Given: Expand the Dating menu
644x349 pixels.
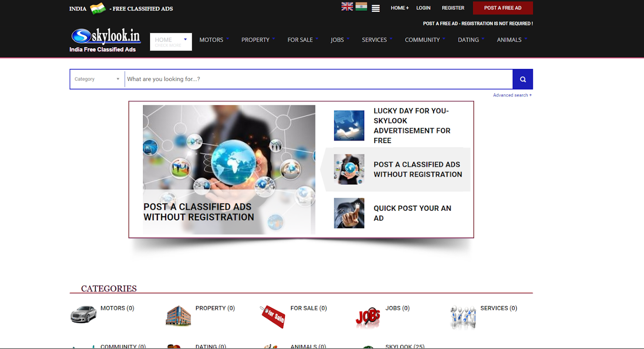Looking at the screenshot, I should 471,40.
